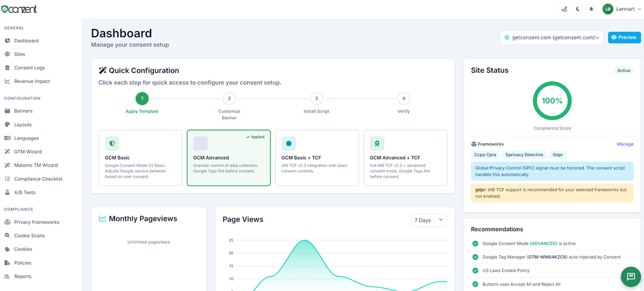Click the GPC signal info notice

click(x=552, y=171)
